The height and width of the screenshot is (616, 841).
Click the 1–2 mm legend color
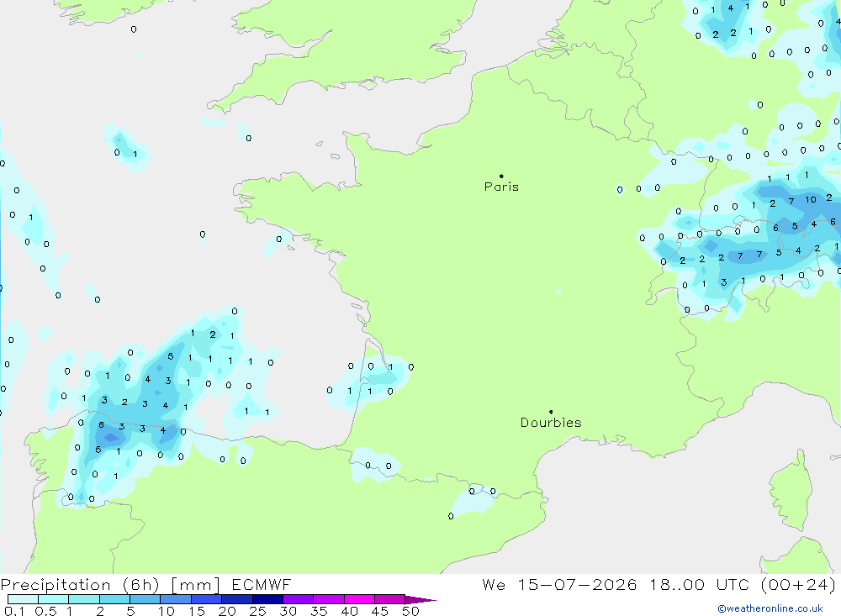coord(84,599)
